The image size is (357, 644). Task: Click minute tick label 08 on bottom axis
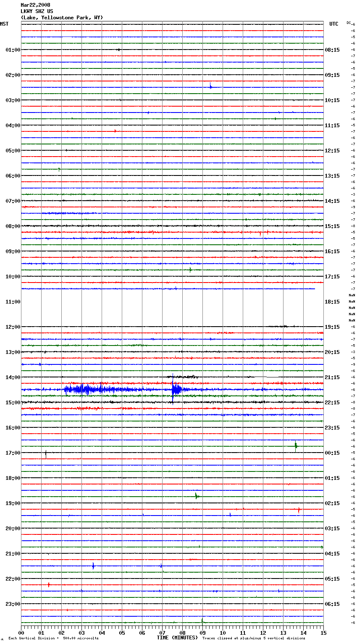pyautogui.click(x=182, y=633)
